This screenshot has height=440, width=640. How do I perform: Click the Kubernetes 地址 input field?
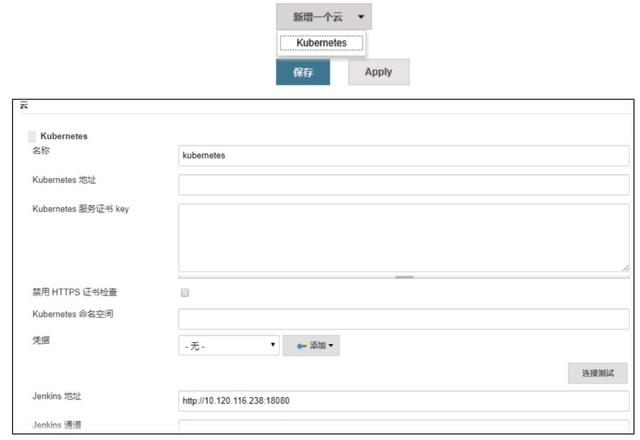(404, 185)
